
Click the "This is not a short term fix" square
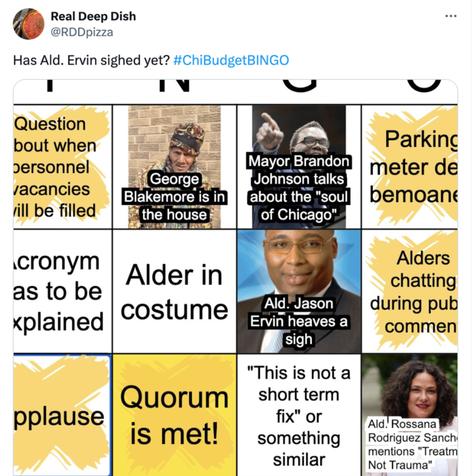(x=299, y=415)
